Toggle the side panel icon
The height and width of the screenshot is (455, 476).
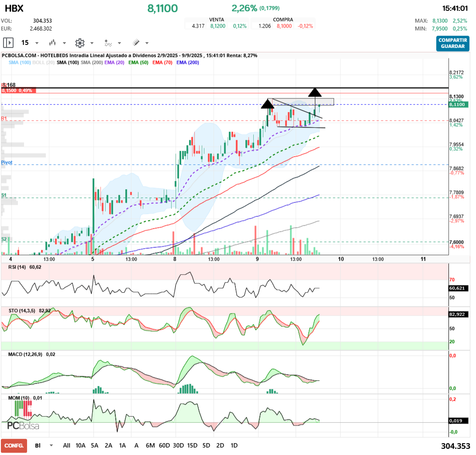[x=8, y=43]
